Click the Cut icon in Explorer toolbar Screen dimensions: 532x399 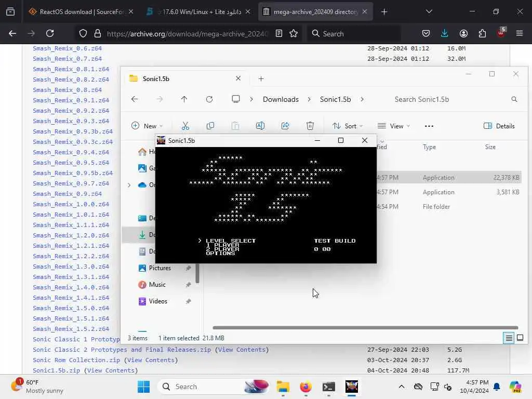pos(185,126)
